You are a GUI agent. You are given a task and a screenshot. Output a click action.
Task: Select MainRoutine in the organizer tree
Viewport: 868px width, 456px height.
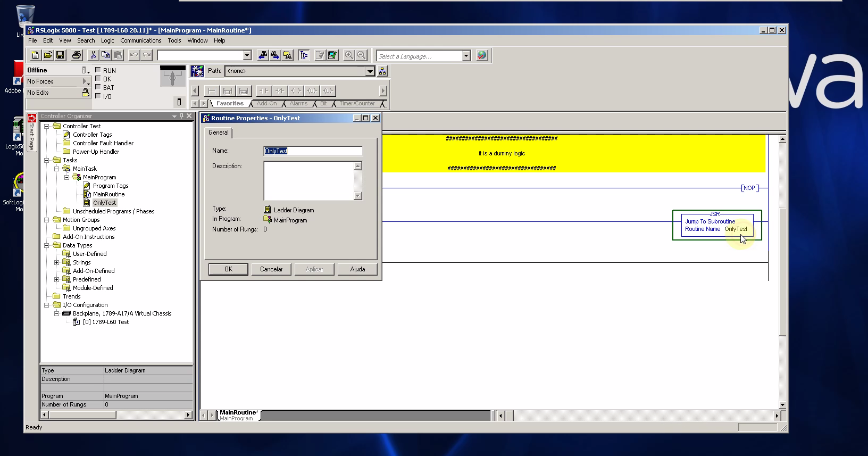click(108, 194)
